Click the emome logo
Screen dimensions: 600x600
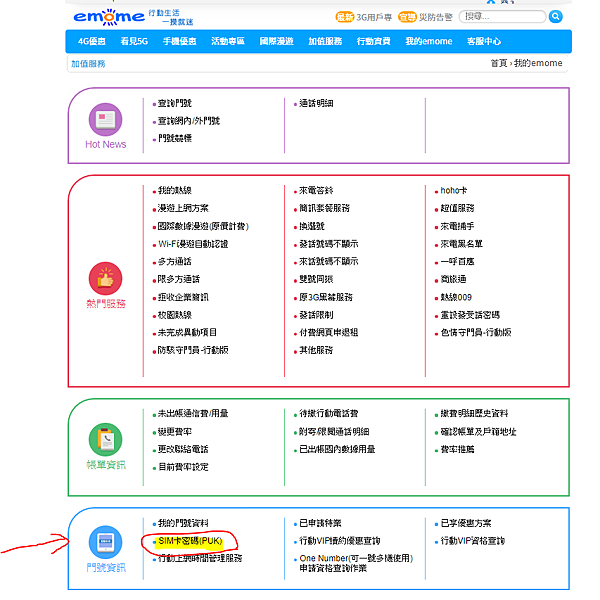[109, 17]
